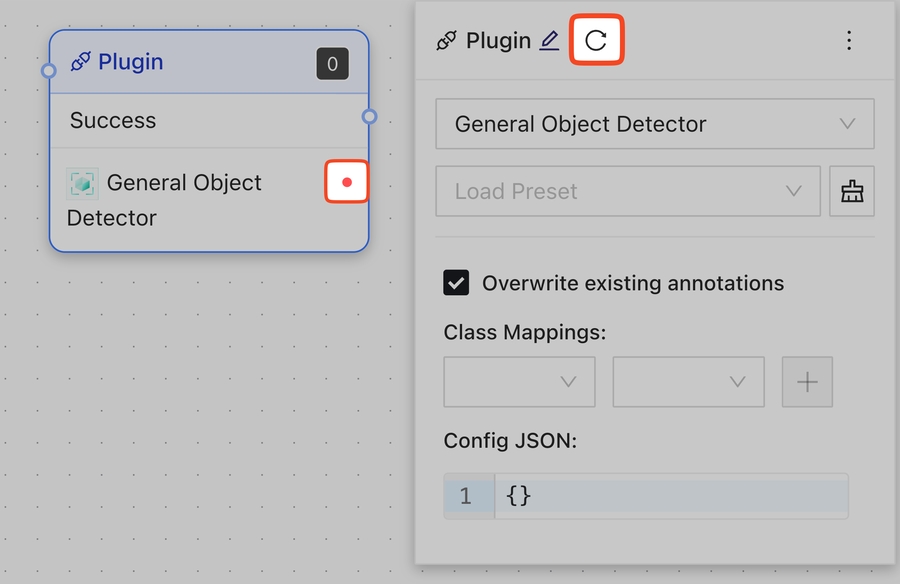Click inside the Config JSON editor
The image size is (900, 584).
click(670, 496)
